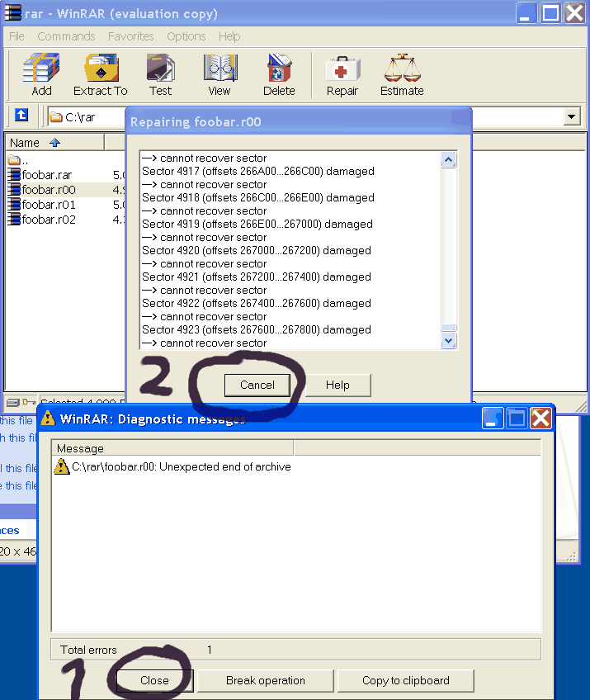Click the foobar.r02 archive icon
590x700 pixels.
pos(14,220)
